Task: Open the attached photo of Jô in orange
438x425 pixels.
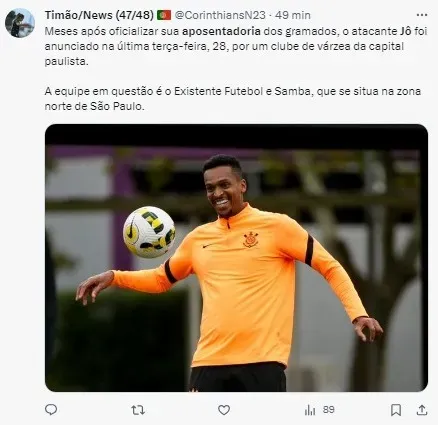Action: [x=236, y=258]
